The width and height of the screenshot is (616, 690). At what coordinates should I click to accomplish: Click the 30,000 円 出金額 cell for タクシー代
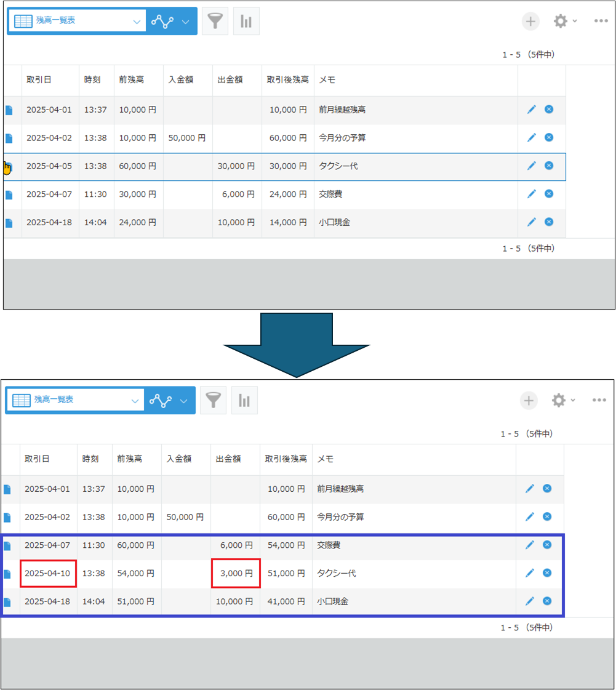[236, 166]
